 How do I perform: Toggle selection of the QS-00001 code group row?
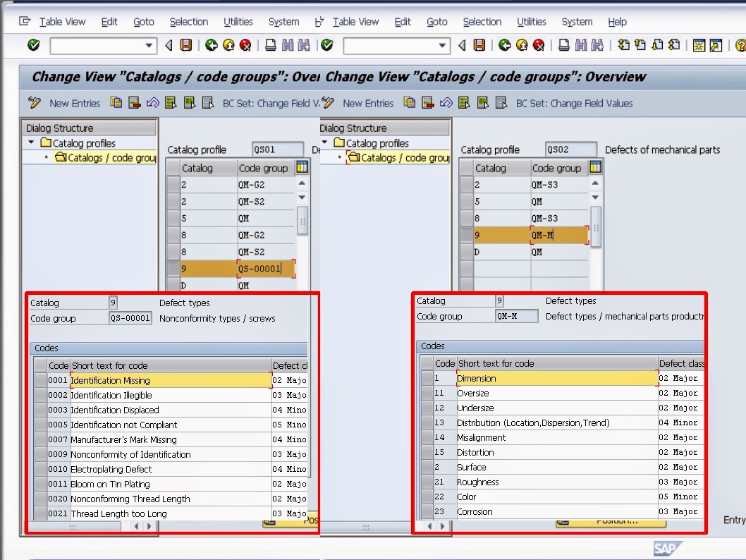(171, 269)
